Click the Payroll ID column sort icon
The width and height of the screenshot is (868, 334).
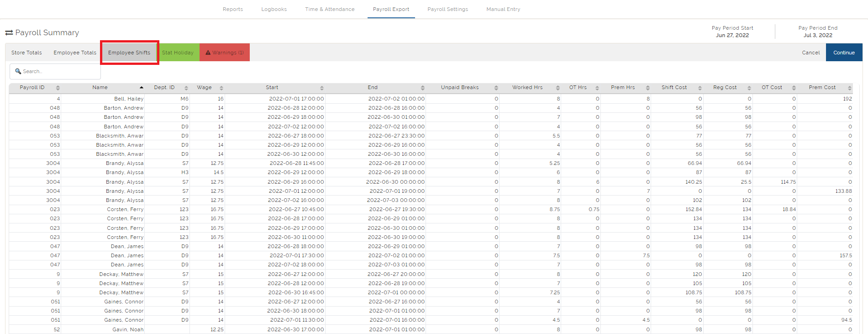[58, 88]
